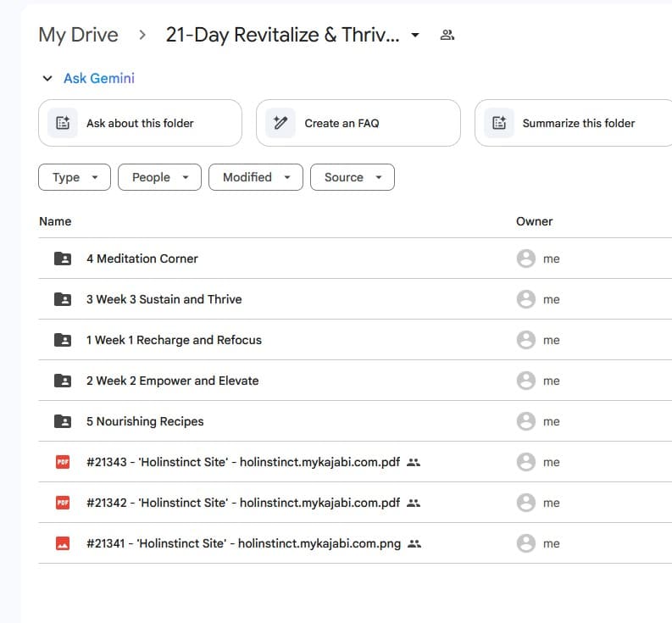Collapse the Ask Gemini section

pyautogui.click(x=47, y=79)
